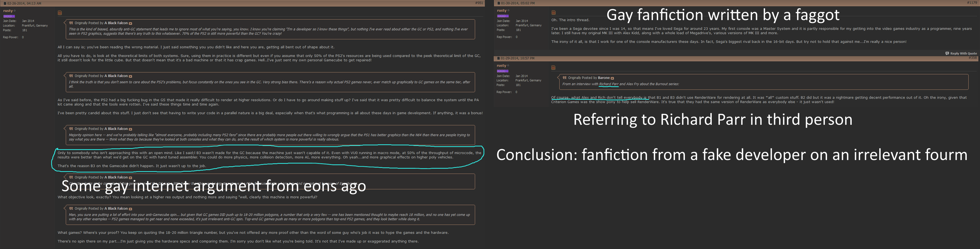Image resolution: width=980 pixels, height=249 pixels.
Task: Click view-post icon in quote starting "I think the truth is"
Action: 130,76
